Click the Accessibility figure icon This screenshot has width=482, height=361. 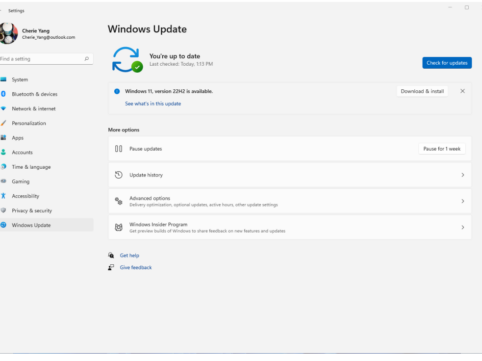pyautogui.click(x=3, y=196)
